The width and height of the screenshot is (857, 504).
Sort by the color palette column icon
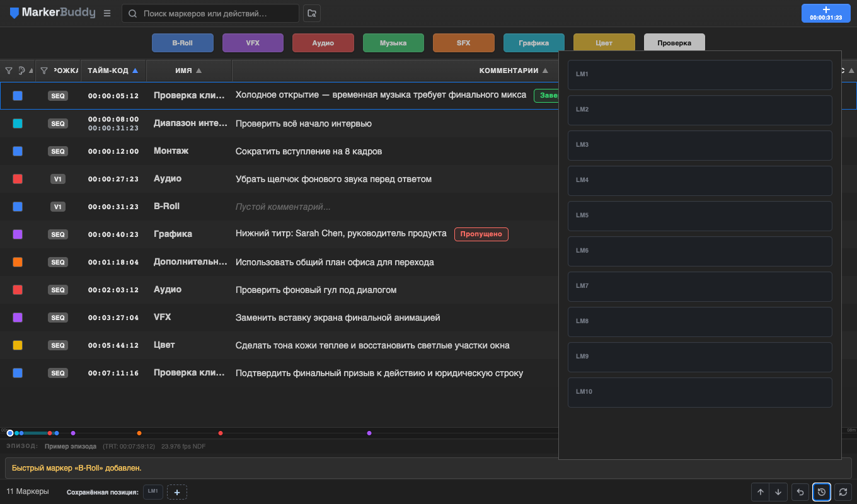(21, 71)
